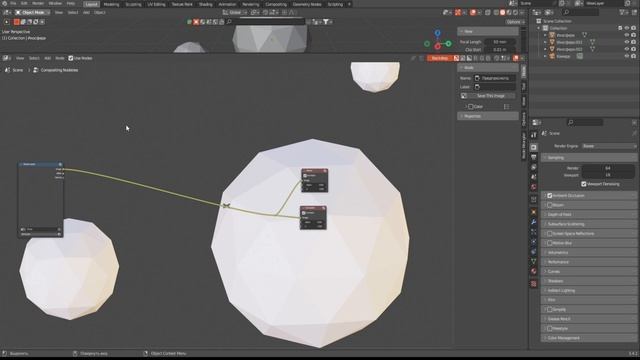Open the File menu
Screen dimensions: 640x360
pyautogui.click(x=13, y=4)
